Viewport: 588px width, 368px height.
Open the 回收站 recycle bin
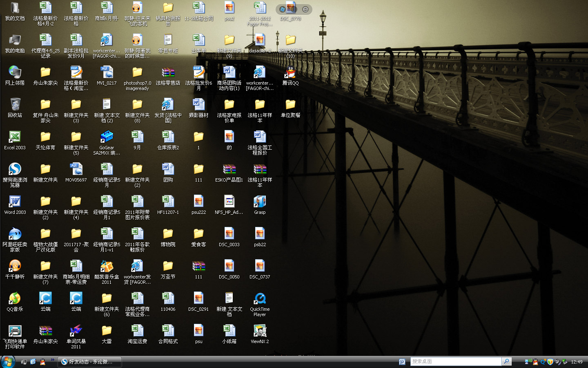[15, 105]
